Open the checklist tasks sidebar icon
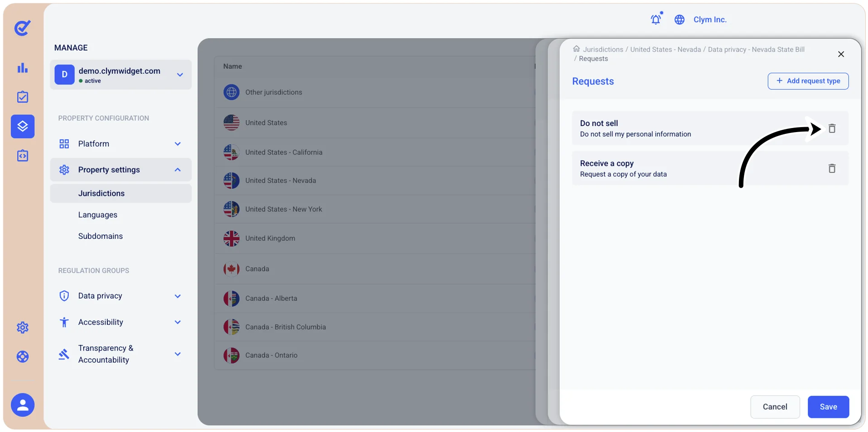Image resolution: width=868 pixels, height=432 pixels. coord(23,97)
